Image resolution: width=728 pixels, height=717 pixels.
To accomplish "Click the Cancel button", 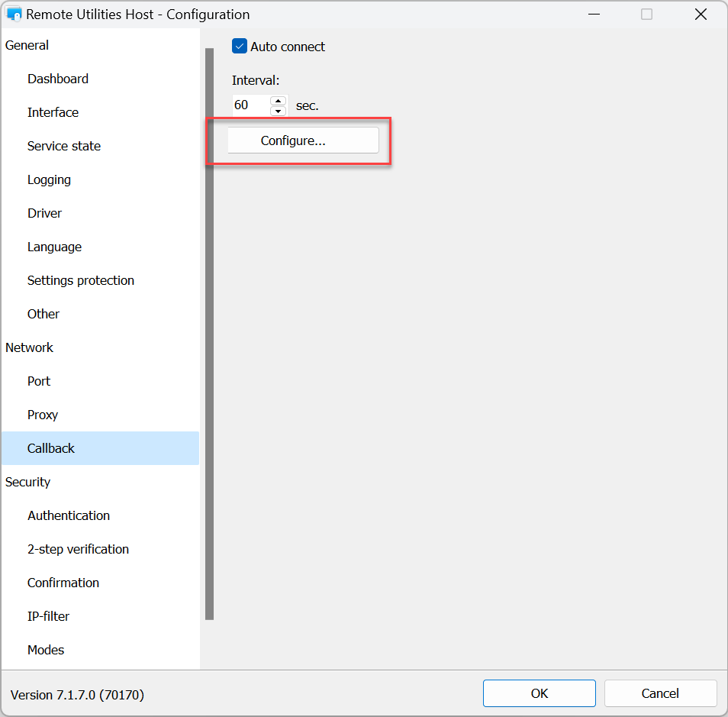I will (660, 693).
